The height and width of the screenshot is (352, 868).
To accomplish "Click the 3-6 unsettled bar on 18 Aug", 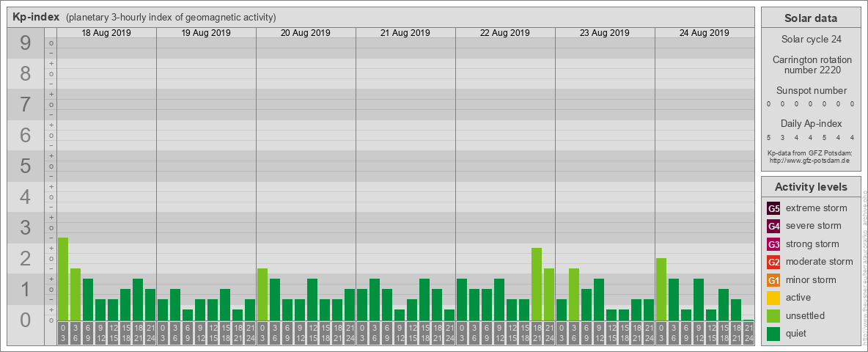I will tap(76, 295).
